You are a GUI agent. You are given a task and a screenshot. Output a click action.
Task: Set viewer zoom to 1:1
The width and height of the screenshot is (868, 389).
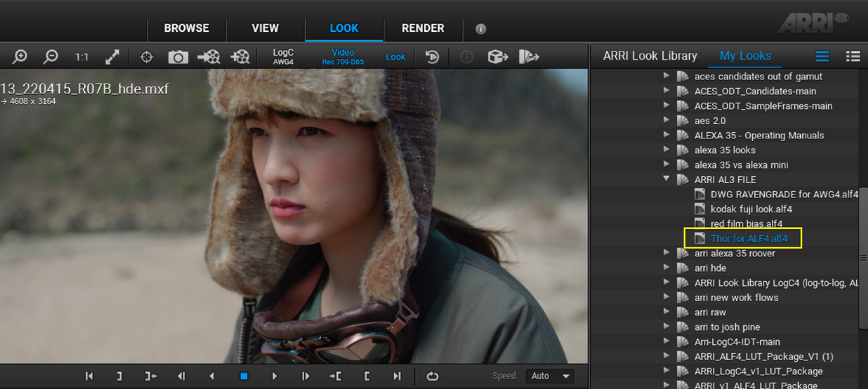[x=81, y=57]
